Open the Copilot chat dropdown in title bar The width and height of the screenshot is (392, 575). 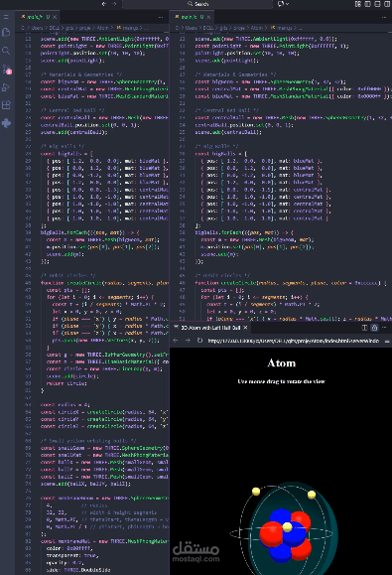pos(283,4)
